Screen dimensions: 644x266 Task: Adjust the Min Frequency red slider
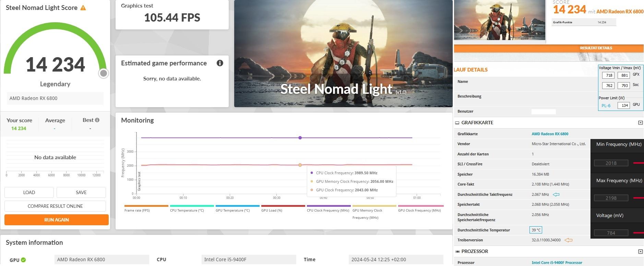pyautogui.click(x=639, y=163)
